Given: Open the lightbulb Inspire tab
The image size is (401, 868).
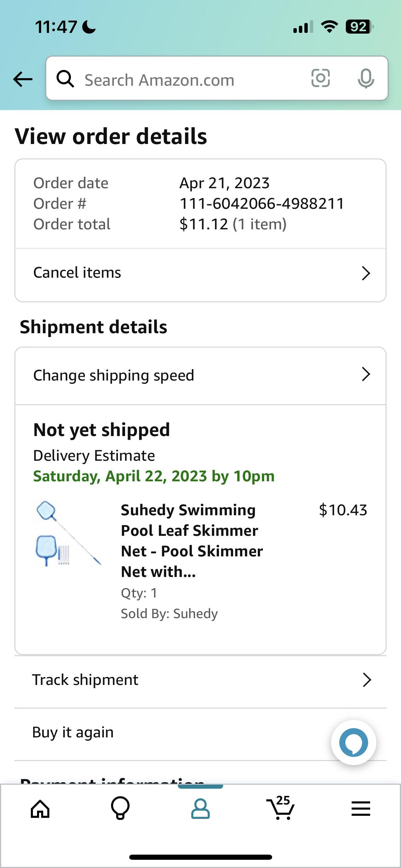Looking at the screenshot, I should pyautogui.click(x=120, y=808).
